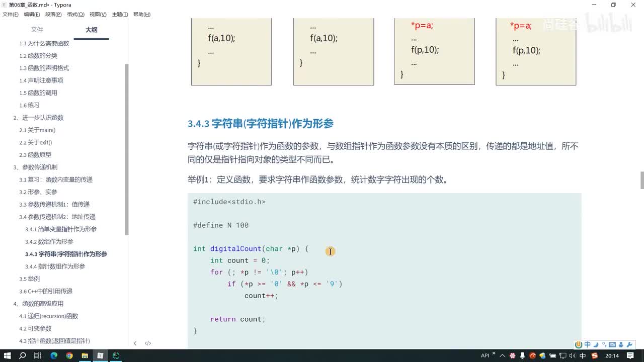Jump to 1.6 练习 in outline
Screen dimensions: 644x362
coord(29,106)
